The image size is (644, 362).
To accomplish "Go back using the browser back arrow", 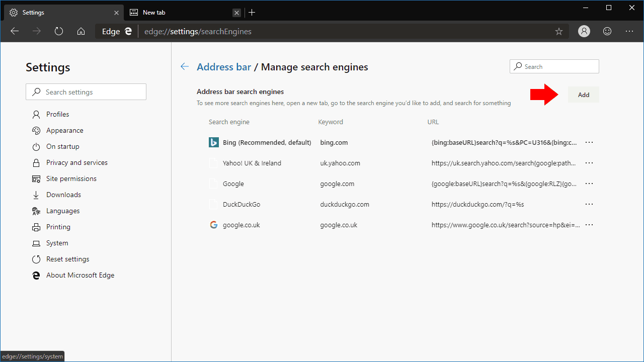I will [15, 31].
